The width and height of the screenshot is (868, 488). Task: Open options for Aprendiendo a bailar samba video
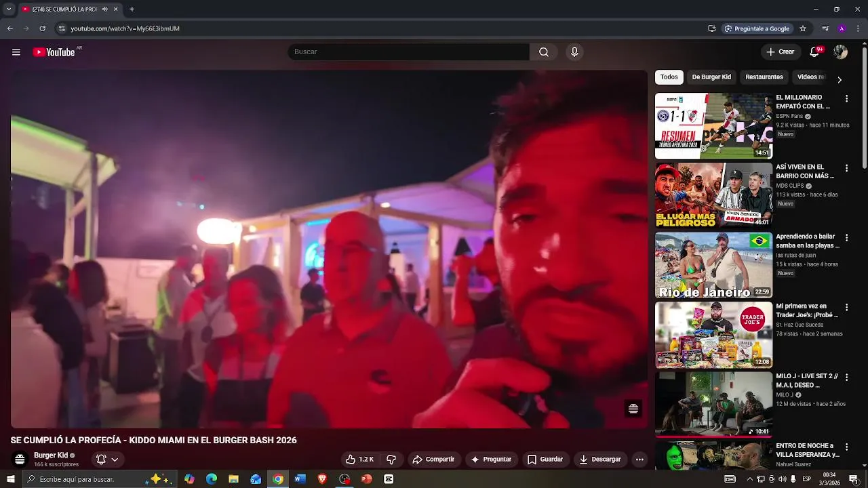point(846,238)
